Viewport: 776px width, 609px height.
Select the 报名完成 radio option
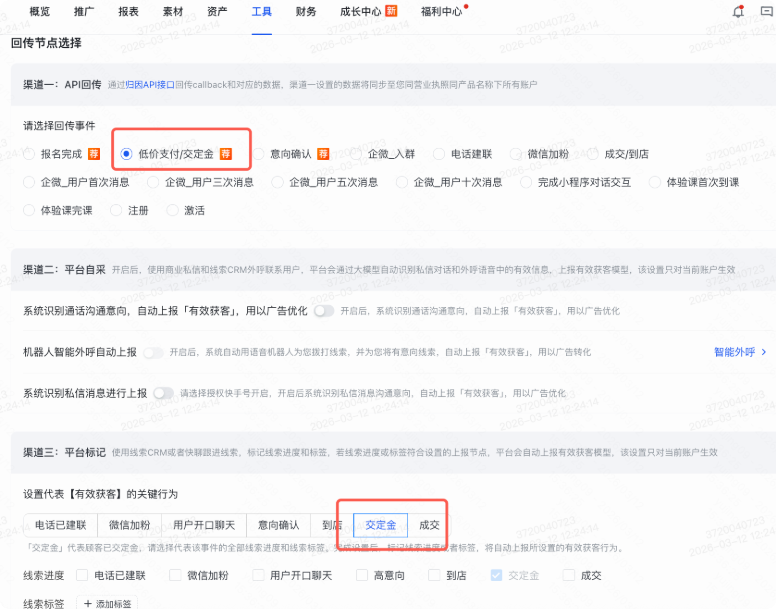pos(29,154)
